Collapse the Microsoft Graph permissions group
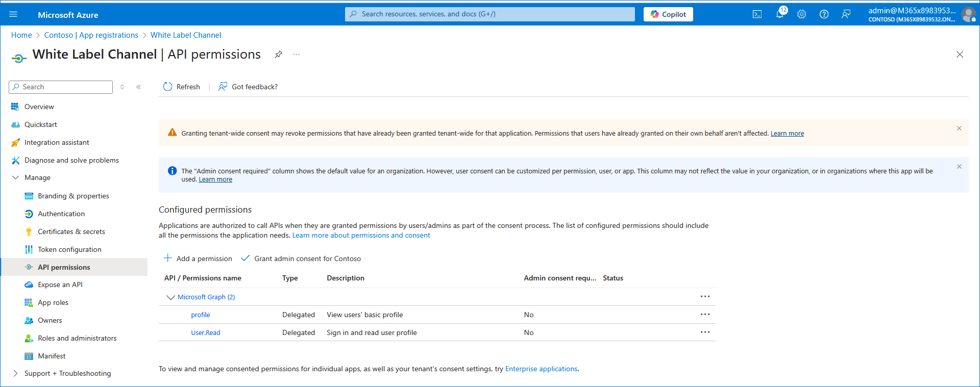 click(170, 297)
